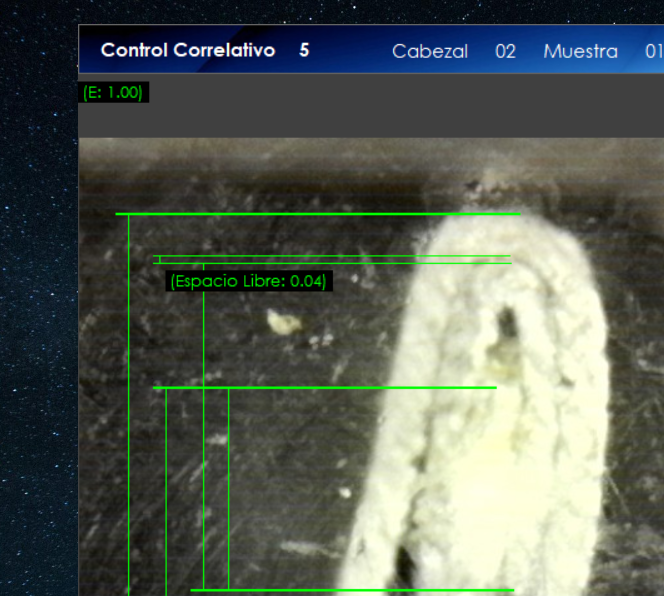Select the Muestra value 01
Screen dimensions: 664x596
(x=652, y=51)
